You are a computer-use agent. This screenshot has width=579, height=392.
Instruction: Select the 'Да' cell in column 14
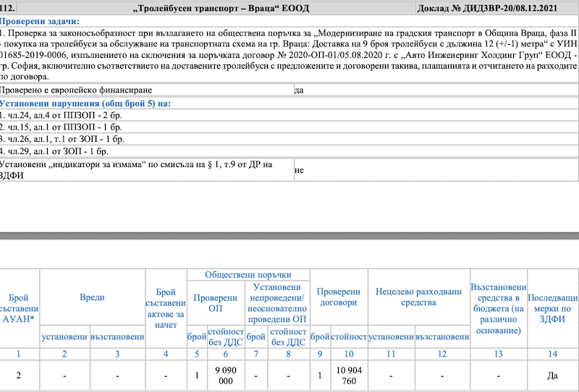pos(552,376)
